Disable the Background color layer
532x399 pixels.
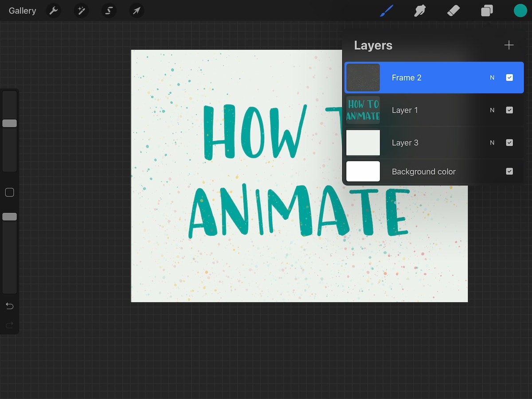pyautogui.click(x=509, y=171)
